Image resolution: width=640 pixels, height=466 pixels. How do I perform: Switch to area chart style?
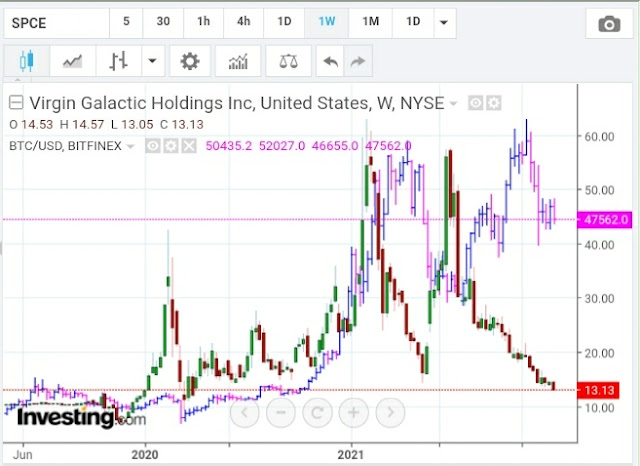pos(73,61)
